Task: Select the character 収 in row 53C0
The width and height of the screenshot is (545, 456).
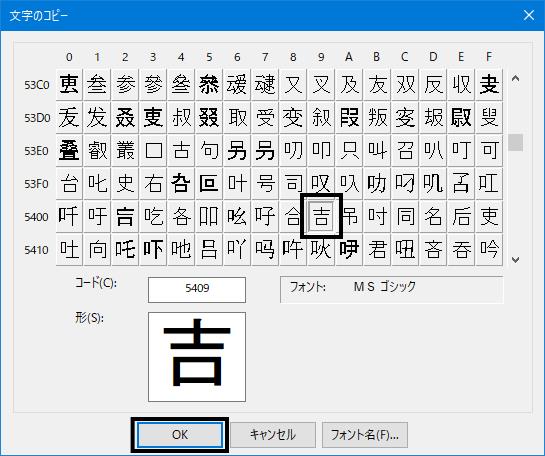Action: tap(461, 84)
